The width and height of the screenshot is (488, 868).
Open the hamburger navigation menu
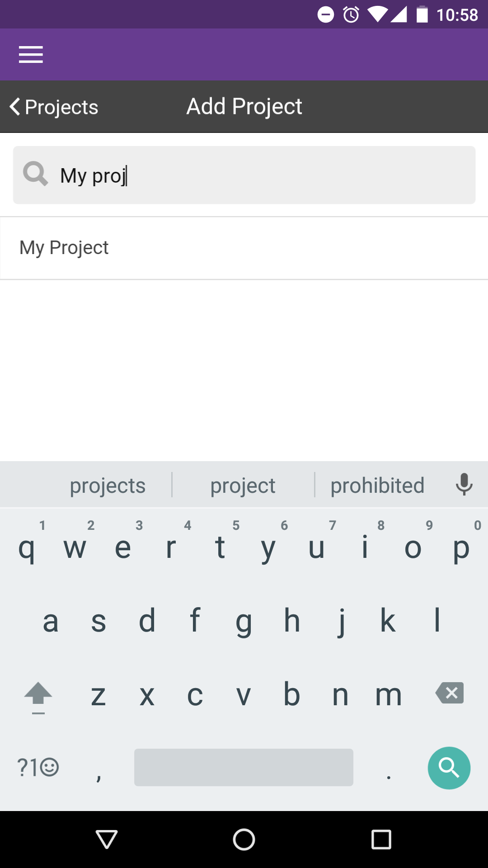31,55
